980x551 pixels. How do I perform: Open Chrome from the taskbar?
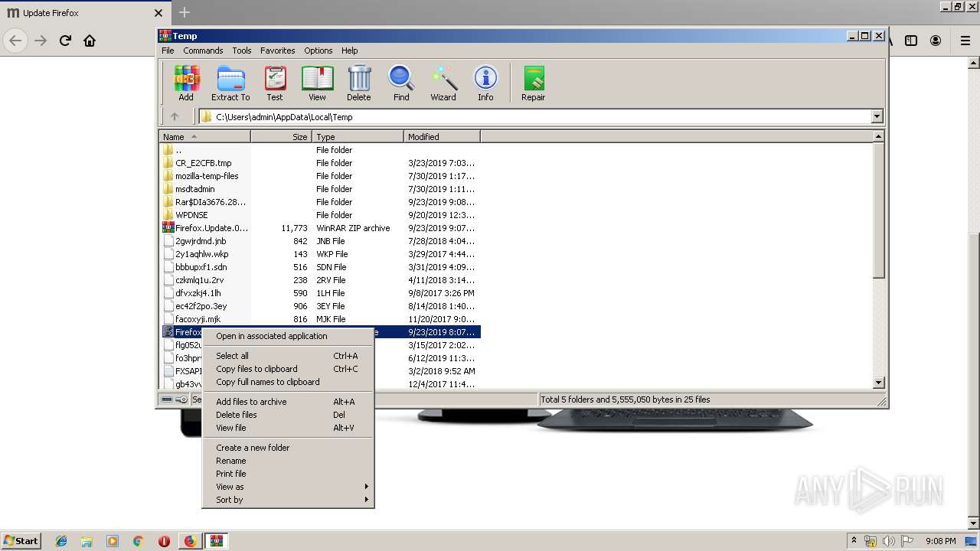[x=138, y=541]
